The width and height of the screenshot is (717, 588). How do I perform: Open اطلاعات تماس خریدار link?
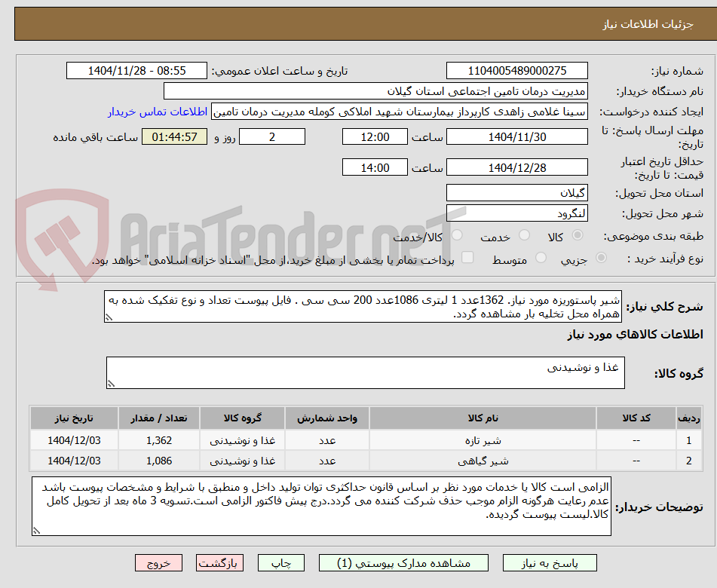(x=158, y=112)
